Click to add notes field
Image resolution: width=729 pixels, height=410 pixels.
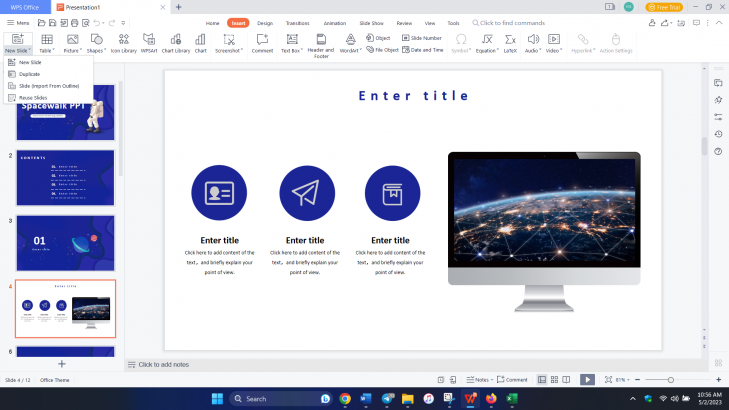coord(164,364)
